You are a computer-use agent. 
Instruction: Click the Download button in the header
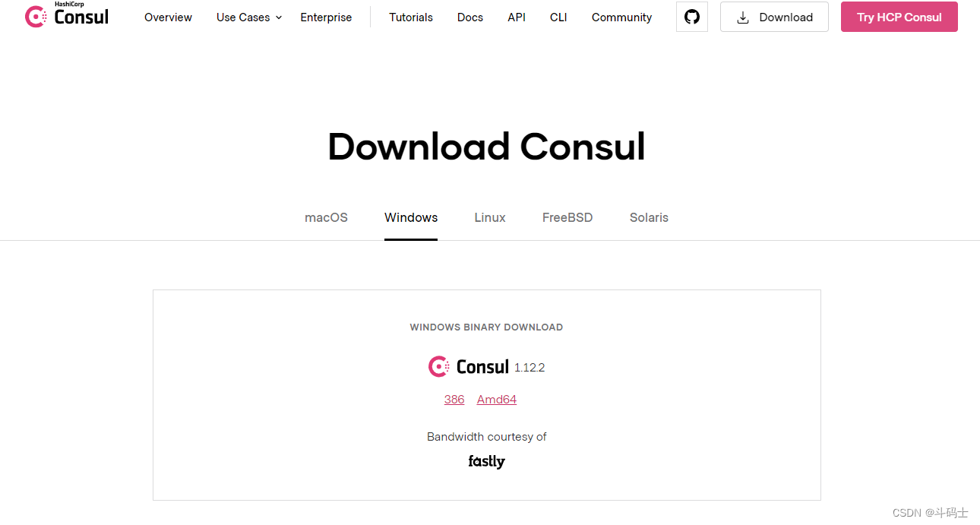(774, 17)
